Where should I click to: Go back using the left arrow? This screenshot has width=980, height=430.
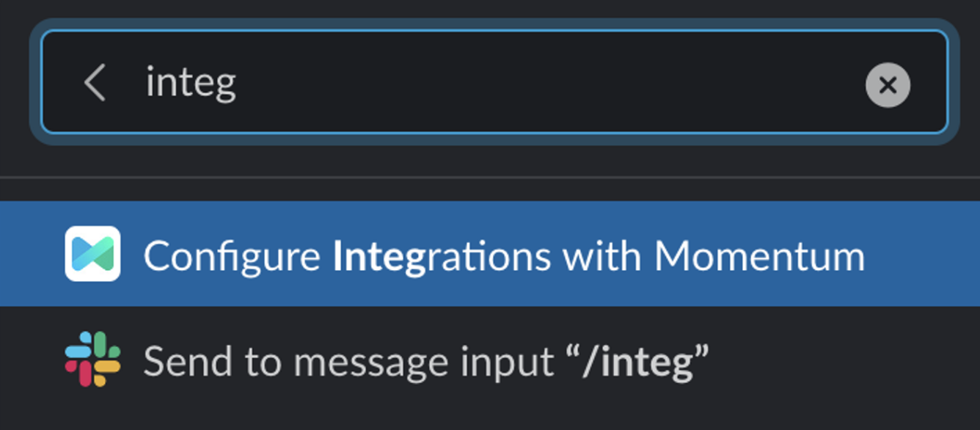tap(95, 82)
